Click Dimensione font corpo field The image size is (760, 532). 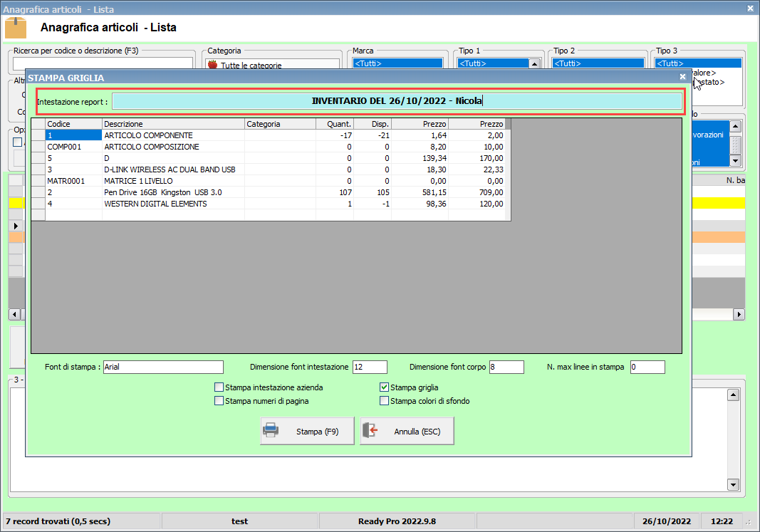pyautogui.click(x=506, y=367)
